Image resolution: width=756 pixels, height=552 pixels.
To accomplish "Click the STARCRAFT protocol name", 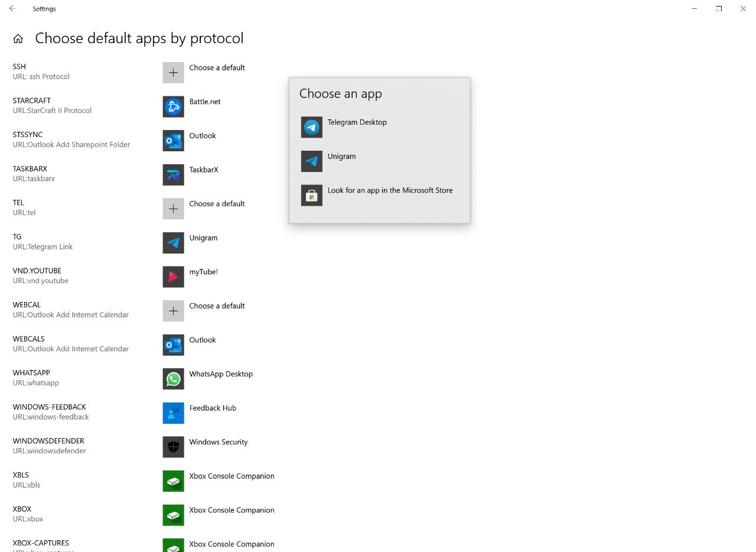I will tap(32, 100).
